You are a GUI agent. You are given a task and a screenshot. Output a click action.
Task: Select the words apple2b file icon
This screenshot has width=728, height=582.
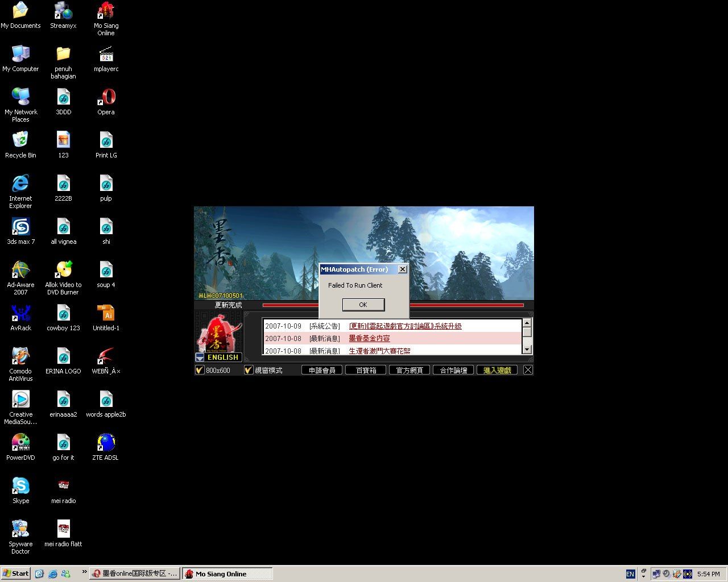(x=106, y=405)
